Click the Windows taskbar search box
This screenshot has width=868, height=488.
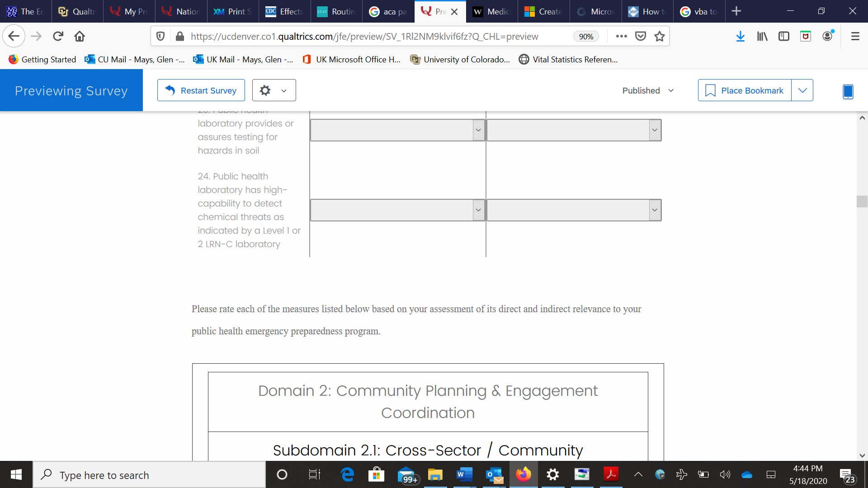point(149,475)
